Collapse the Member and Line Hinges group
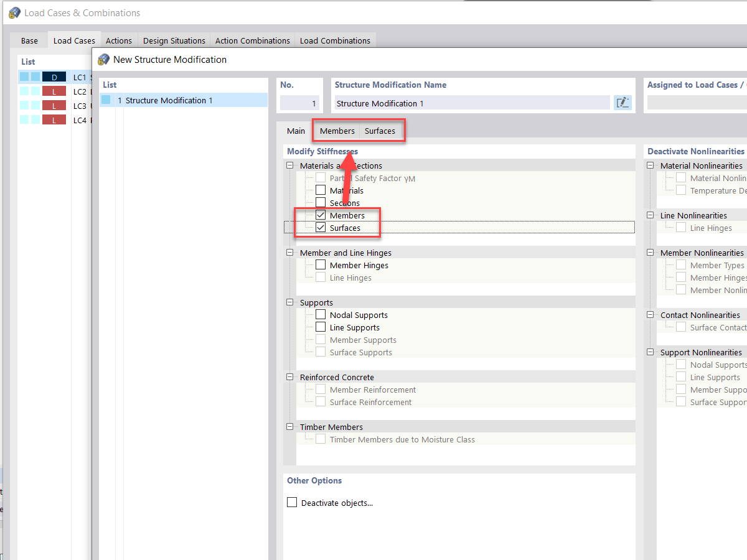The image size is (747, 560). (289, 253)
